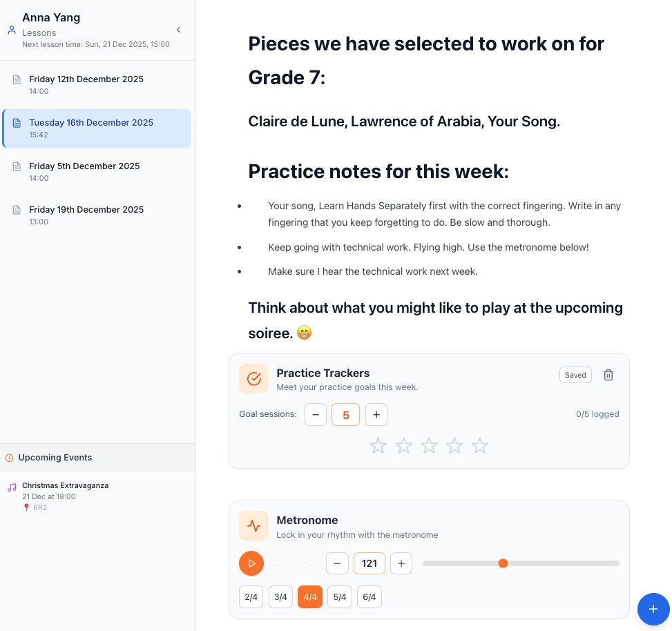Increase goal sessions with plus button
Image resolution: width=672 pixels, height=631 pixels.
376,415
